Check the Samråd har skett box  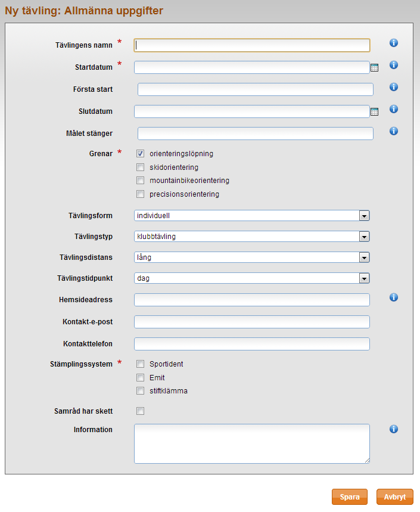click(x=141, y=411)
